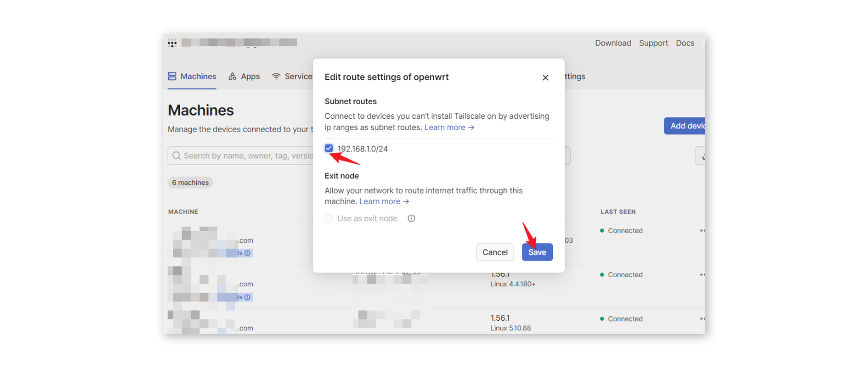Open options menu for Linux 4.4.180+ machine
This screenshot has width=868, height=368.
(x=702, y=275)
